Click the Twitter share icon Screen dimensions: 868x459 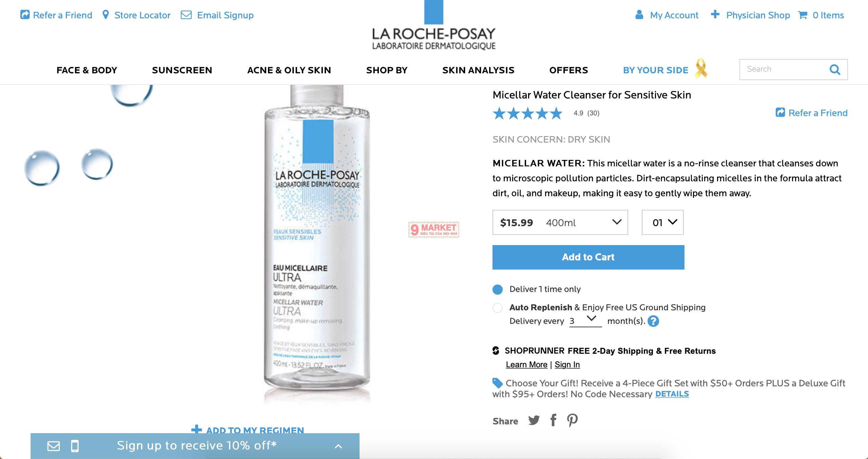(534, 421)
